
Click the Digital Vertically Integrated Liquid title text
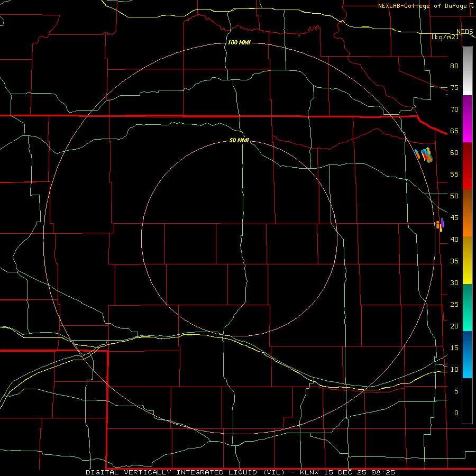[186, 472]
